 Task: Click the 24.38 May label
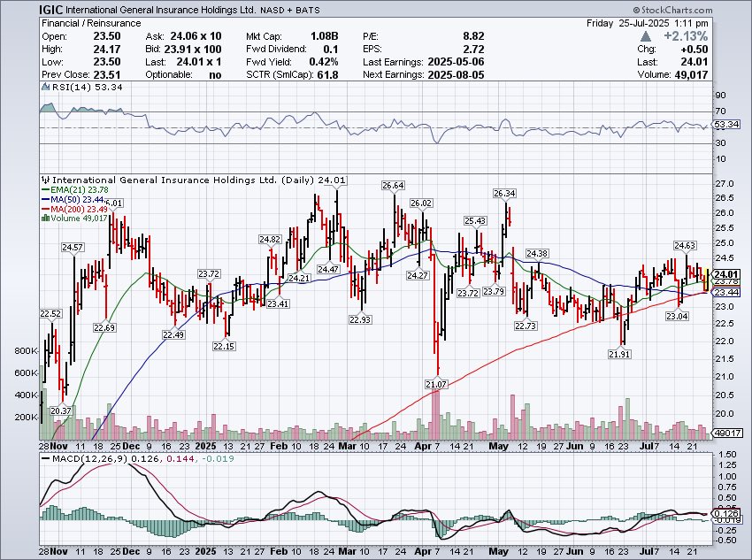pos(537,253)
